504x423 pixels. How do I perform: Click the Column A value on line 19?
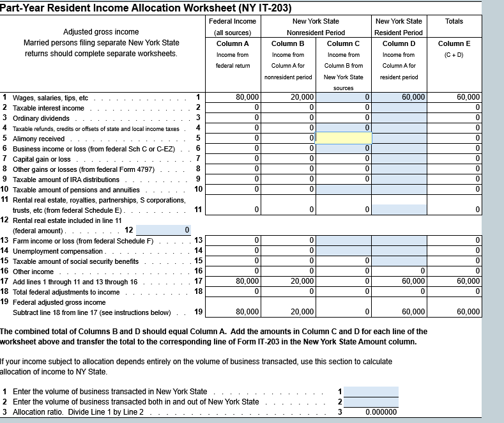(x=247, y=312)
